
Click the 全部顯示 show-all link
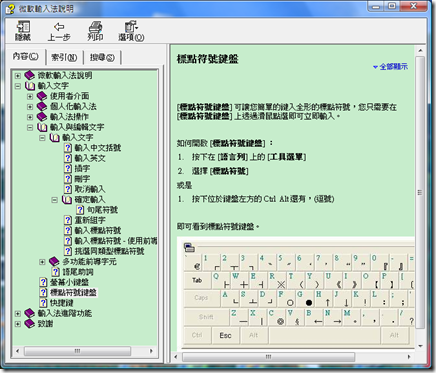(x=390, y=67)
